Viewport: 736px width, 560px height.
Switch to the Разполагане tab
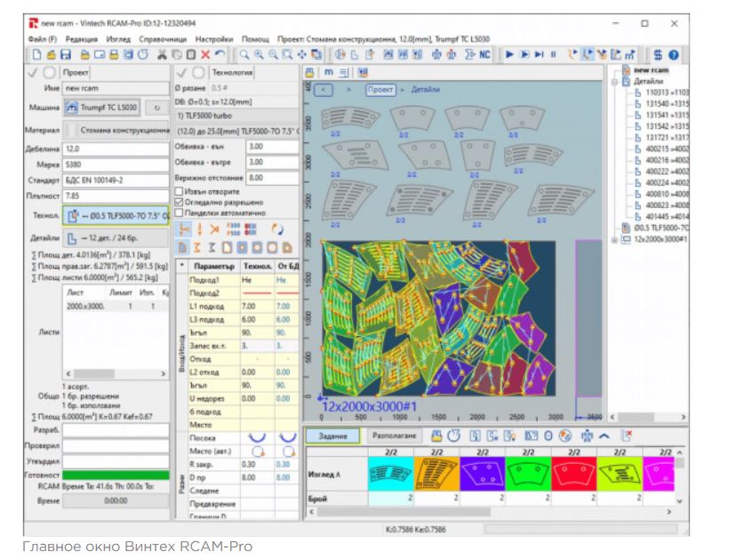click(395, 436)
